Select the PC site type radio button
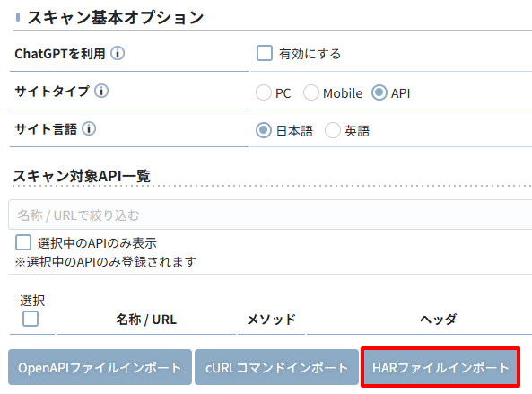The image size is (532, 394). point(264,92)
